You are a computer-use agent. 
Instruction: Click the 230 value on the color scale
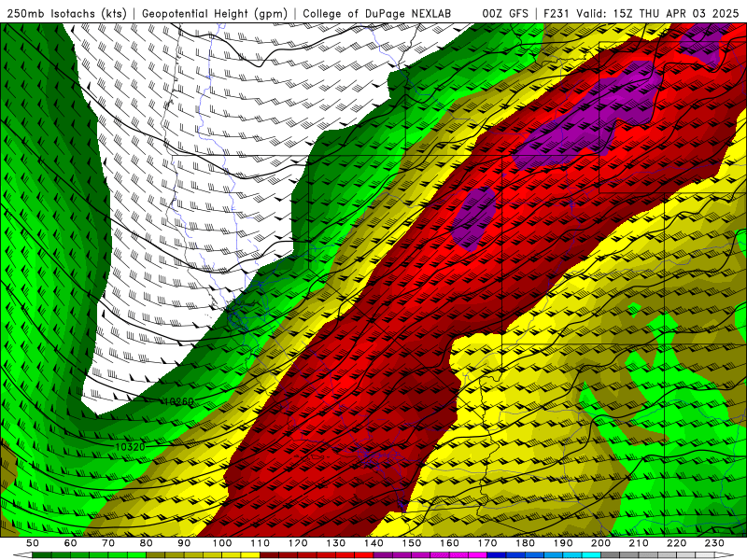(x=715, y=543)
